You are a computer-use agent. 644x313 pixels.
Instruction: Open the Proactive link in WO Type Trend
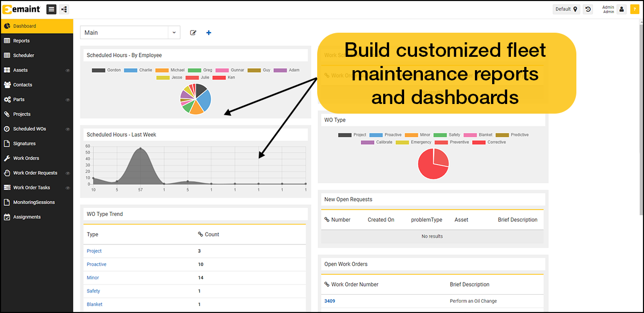coord(97,264)
